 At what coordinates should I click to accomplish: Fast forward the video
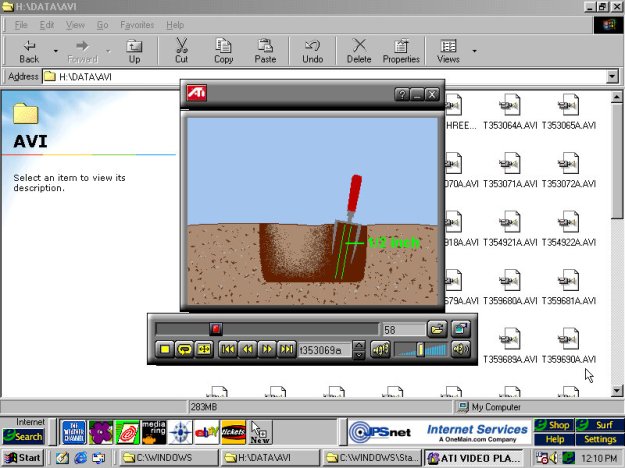(267, 349)
